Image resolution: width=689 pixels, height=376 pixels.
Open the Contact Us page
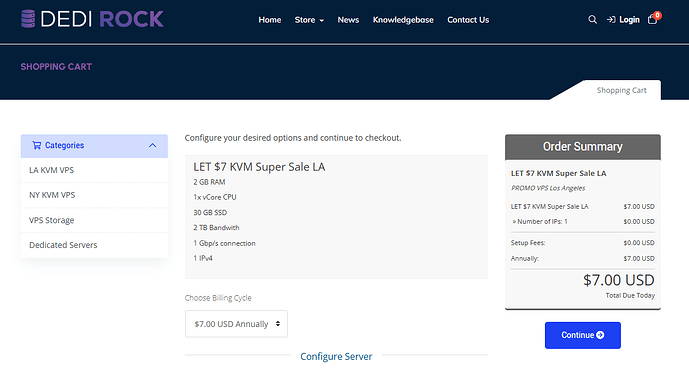tap(468, 20)
